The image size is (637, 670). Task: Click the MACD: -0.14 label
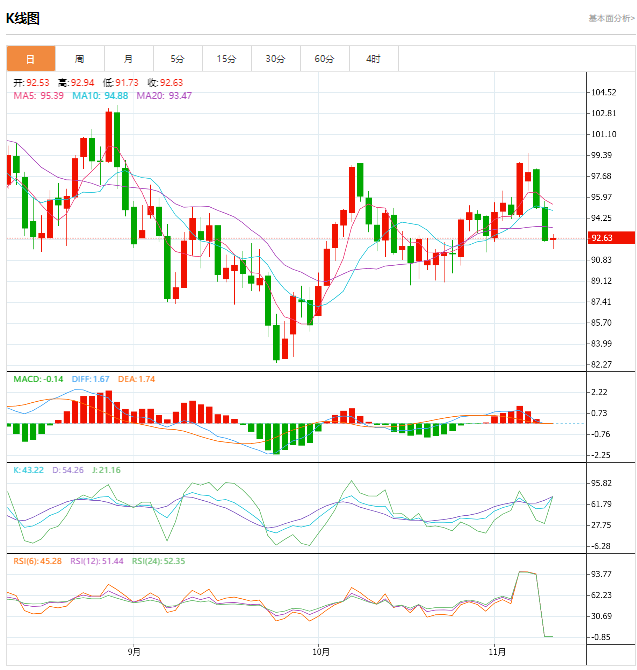click(x=38, y=379)
